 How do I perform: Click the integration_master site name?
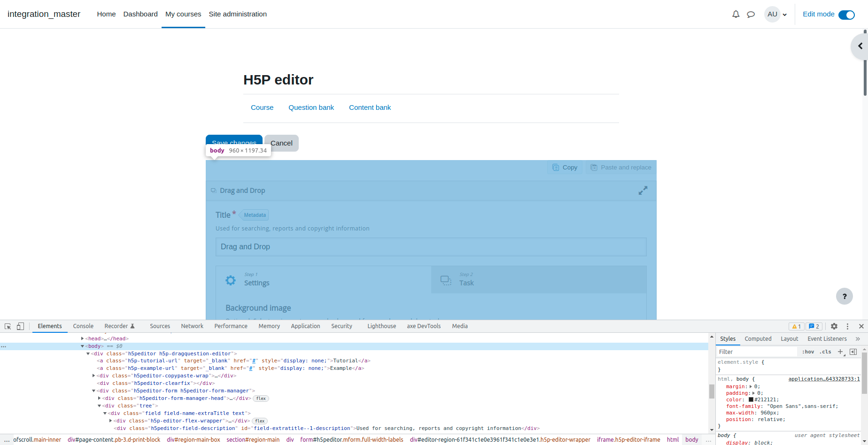[44, 14]
